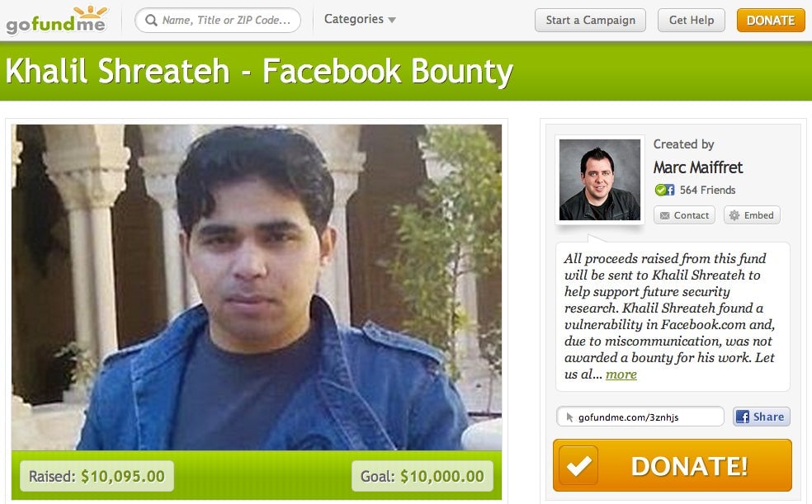This screenshot has width=812, height=504.
Task: Click the Marc Maiffret creator name
Action: click(x=697, y=167)
